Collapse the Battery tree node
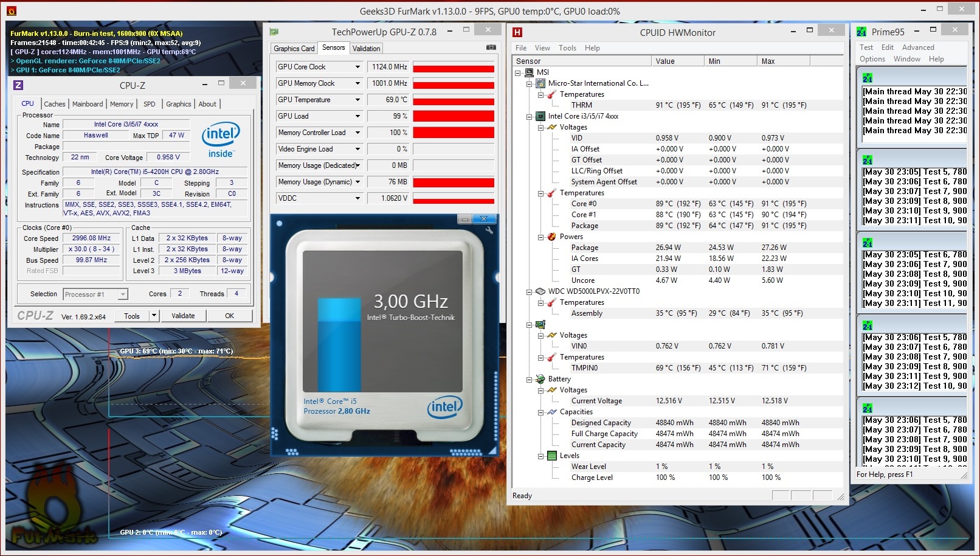 (x=530, y=379)
